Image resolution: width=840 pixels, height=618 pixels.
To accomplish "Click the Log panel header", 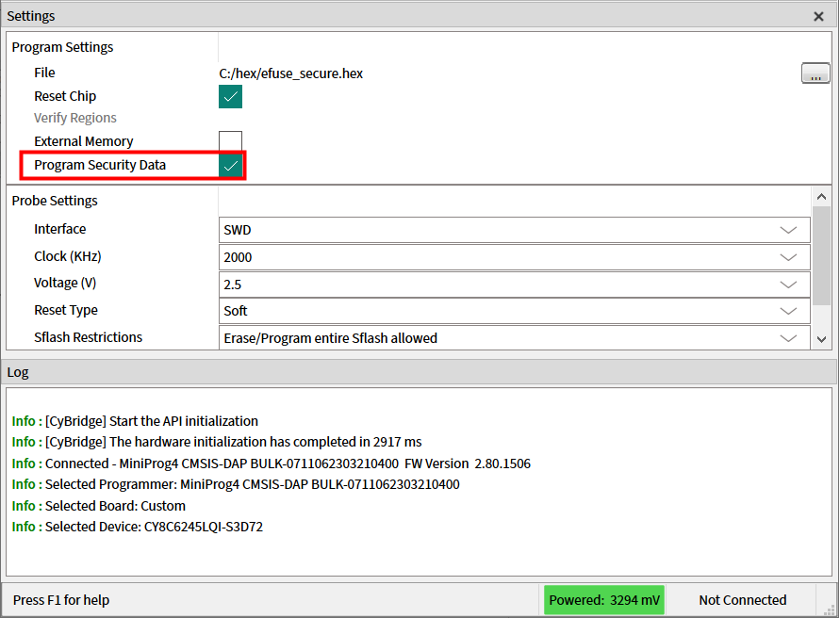I will (19, 372).
